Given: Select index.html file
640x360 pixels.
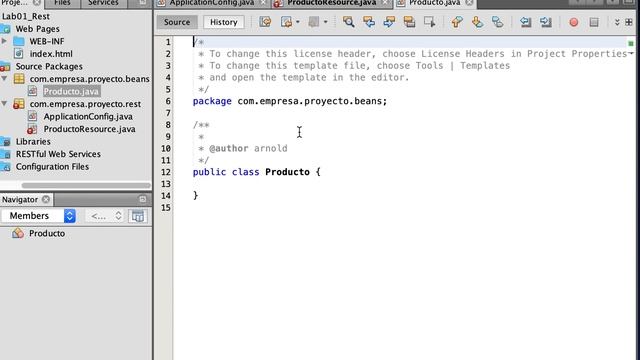Looking at the screenshot, I should [x=51, y=54].
